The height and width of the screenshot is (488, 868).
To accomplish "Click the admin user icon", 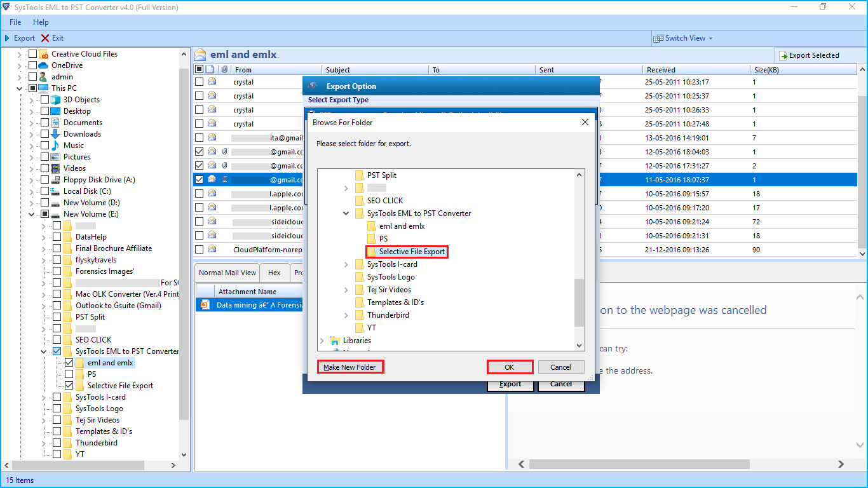I will tap(44, 77).
